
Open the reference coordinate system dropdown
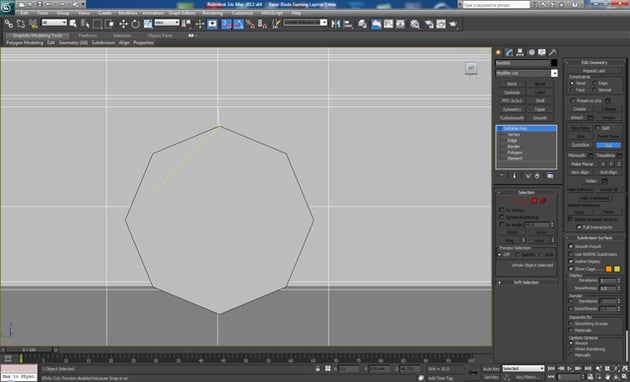(167, 23)
